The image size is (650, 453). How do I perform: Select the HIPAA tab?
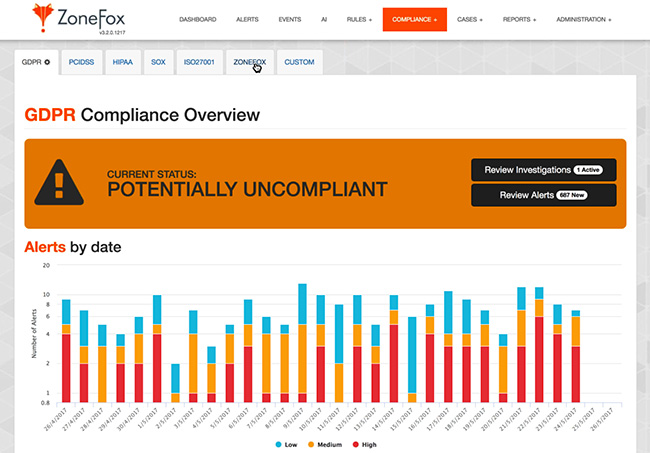point(123,63)
